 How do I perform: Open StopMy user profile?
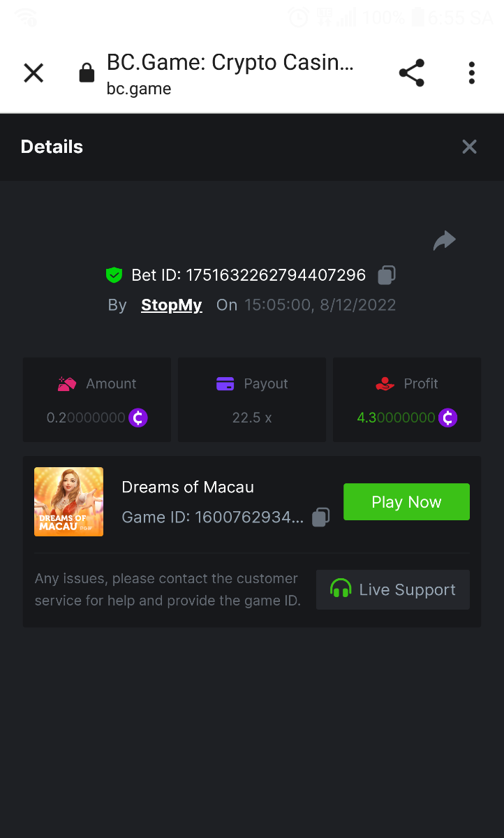(x=172, y=305)
